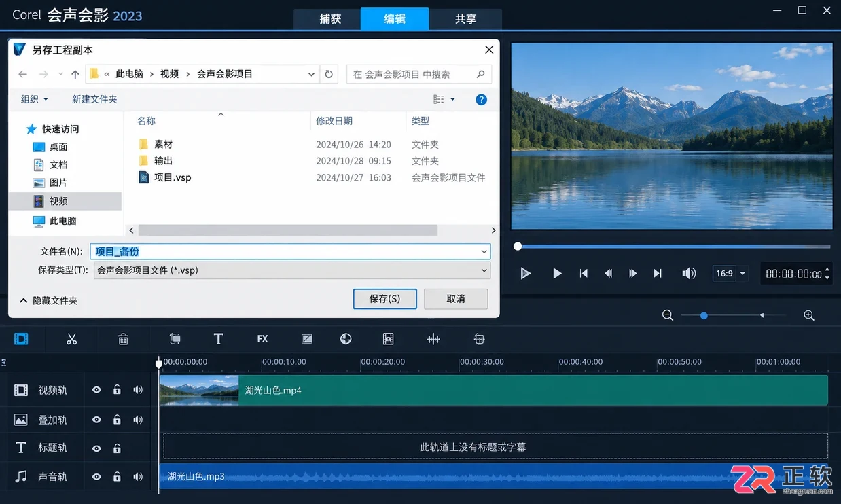This screenshot has width=841, height=504.
Task: Open the mask/overlay tool icon
Action: tap(307, 338)
